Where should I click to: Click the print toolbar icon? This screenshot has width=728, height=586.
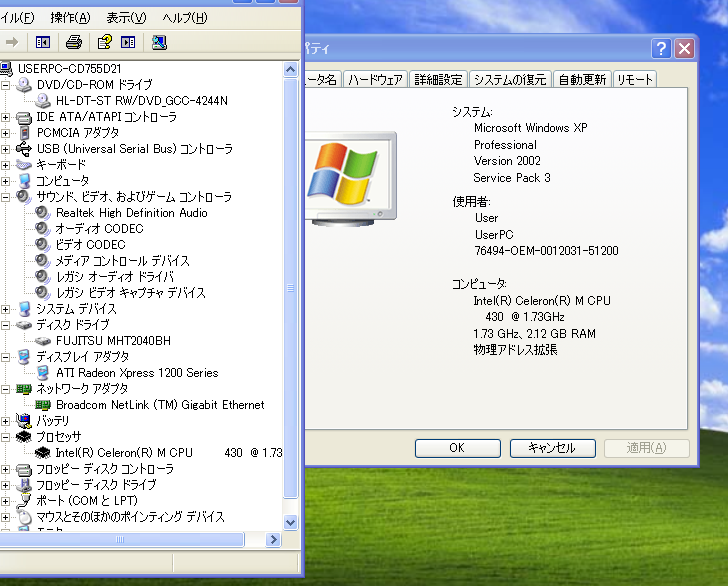[74, 42]
